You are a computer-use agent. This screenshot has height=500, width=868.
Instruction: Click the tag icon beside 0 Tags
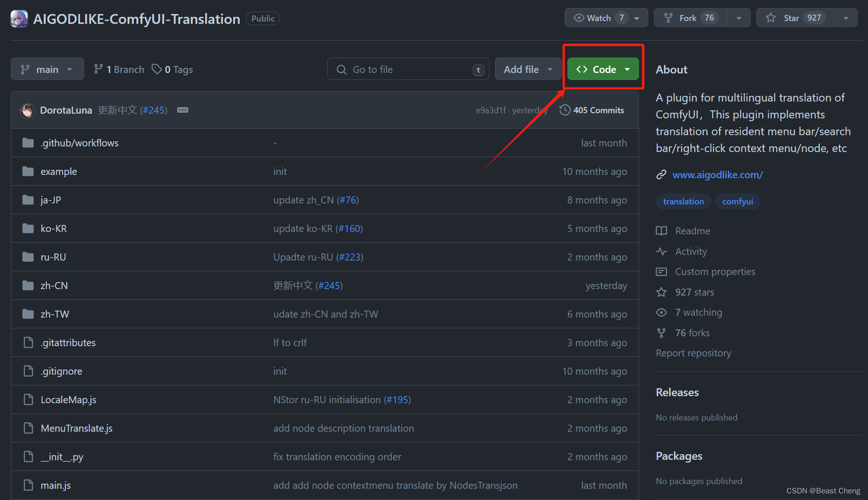pyautogui.click(x=157, y=69)
